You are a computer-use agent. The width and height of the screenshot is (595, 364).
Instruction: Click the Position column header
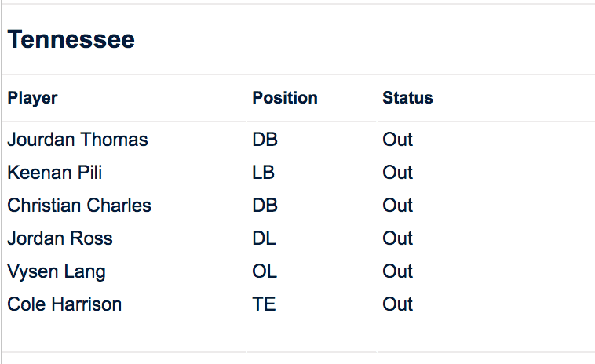(x=284, y=98)
